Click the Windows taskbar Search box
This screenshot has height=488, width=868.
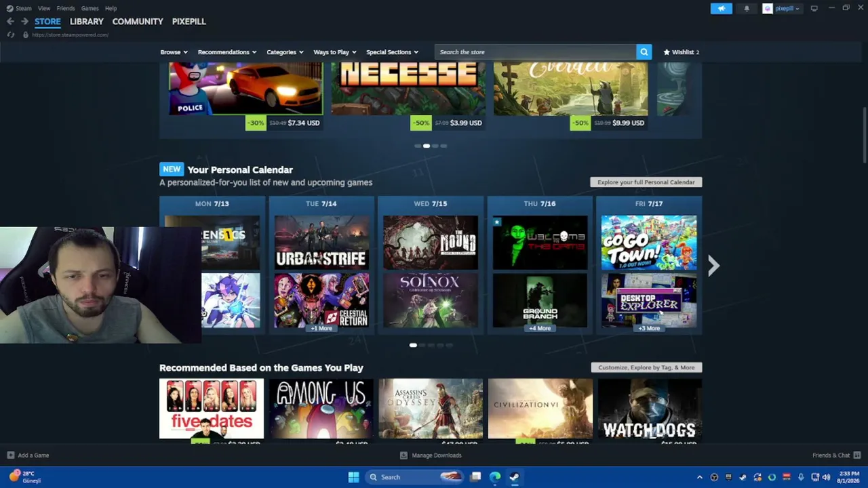click(x=414, y=477)
